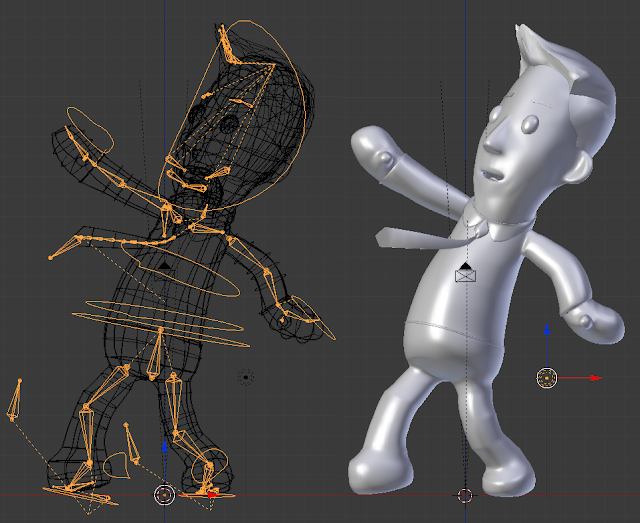Click the blue Z arrow above wireframe 3D cursor

pyautogui.click(x=164, y=446)
